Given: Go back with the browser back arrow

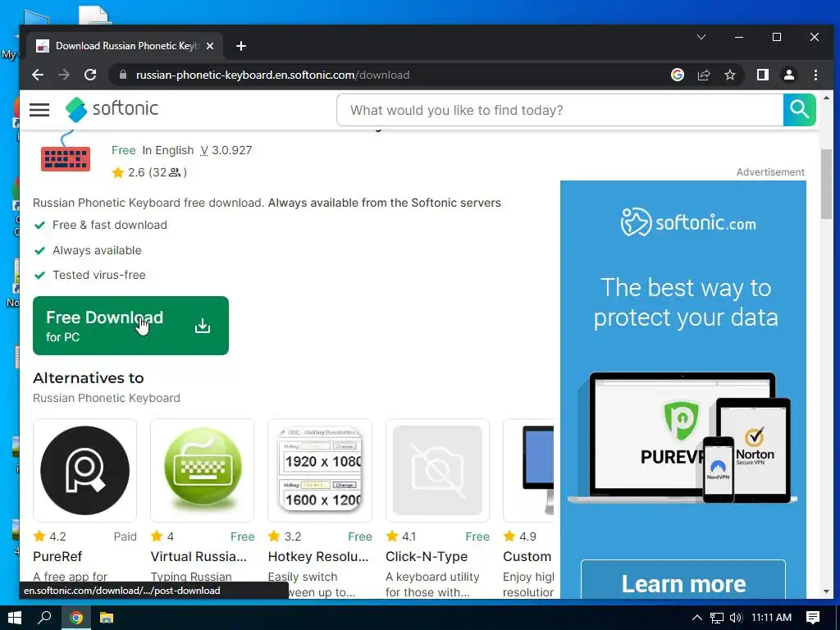Looking at the screenshot, I should pyautogui.click(x=38, y=75).
